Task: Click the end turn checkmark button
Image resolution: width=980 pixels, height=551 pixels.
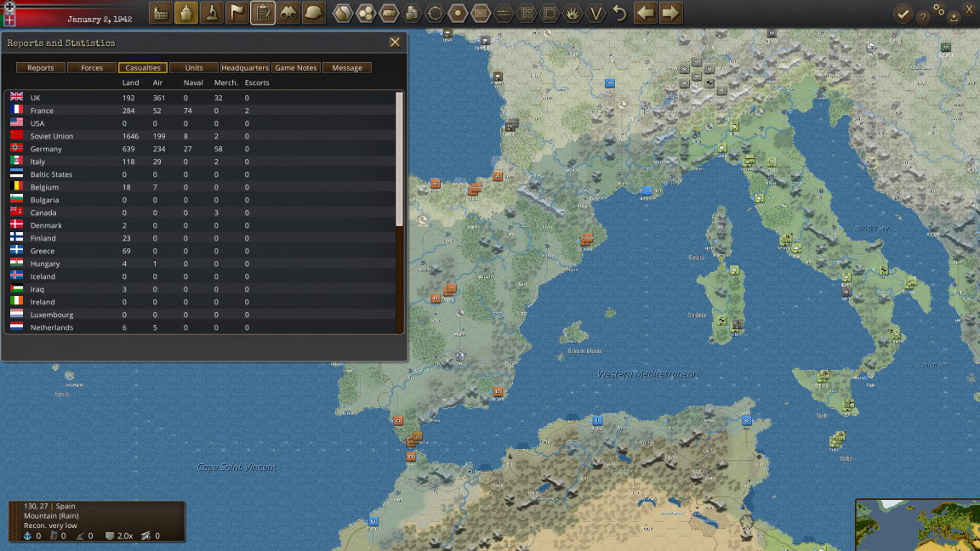Action: [903, 14]
